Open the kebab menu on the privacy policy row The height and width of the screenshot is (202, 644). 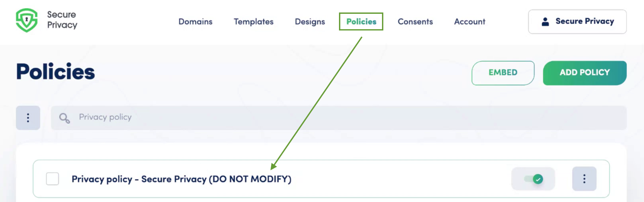pos(584,178)
